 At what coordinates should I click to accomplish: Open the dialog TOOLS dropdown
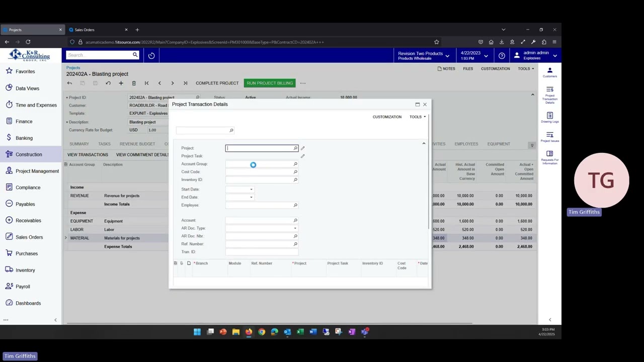pos(417,117)
